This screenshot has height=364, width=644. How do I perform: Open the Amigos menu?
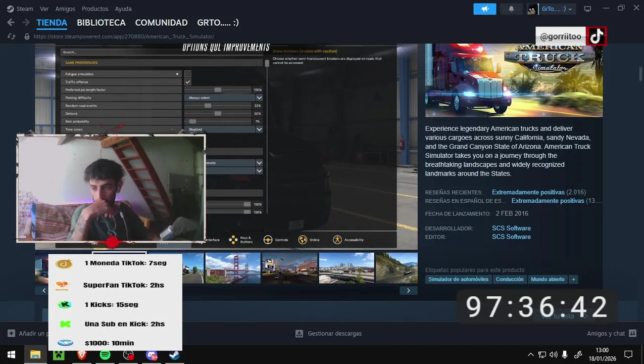pos(65,9)
